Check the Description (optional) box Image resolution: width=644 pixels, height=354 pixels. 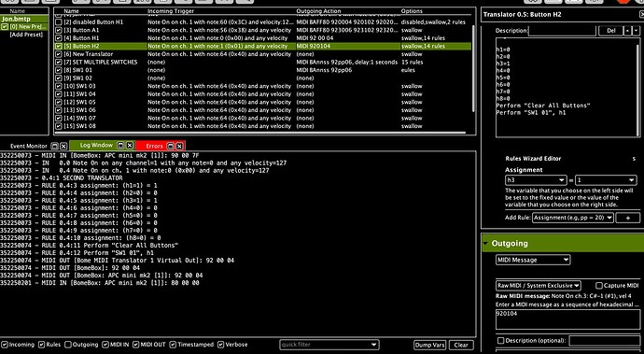[500, 340]
